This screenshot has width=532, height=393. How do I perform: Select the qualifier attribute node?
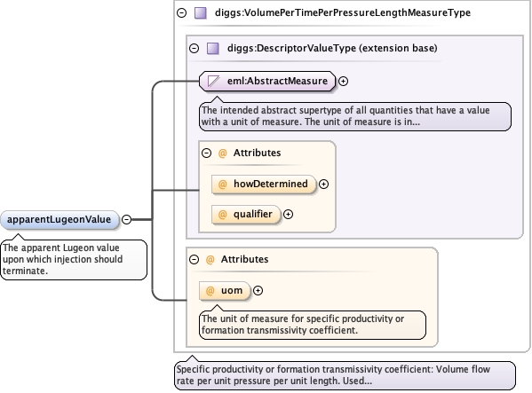click(x=246, y=214)
